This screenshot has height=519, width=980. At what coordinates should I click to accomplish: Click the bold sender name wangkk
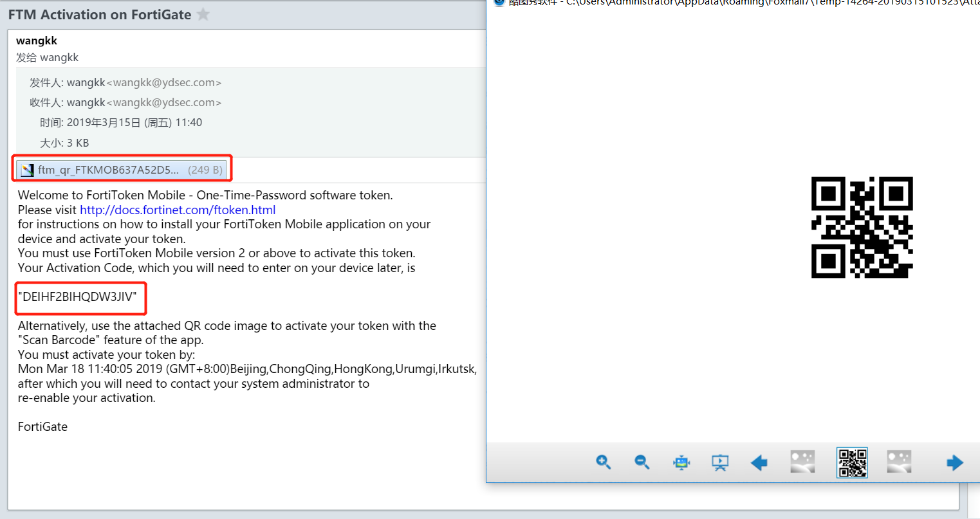click(x=37, y=41)
